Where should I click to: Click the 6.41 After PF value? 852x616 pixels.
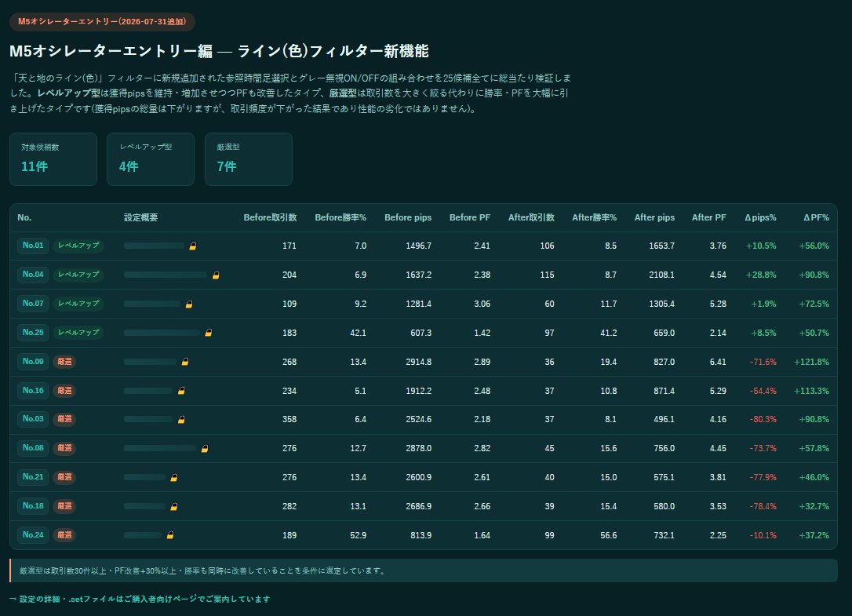(718, 362)
